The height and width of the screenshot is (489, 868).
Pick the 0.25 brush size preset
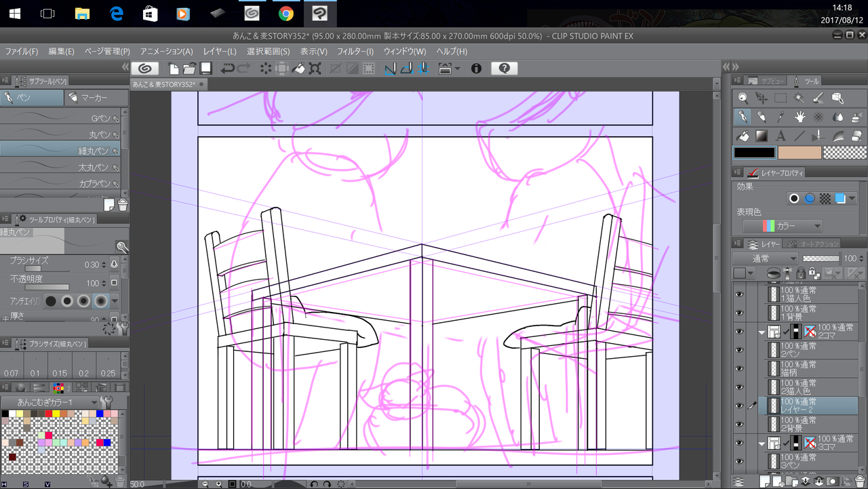tap(108, 366)
